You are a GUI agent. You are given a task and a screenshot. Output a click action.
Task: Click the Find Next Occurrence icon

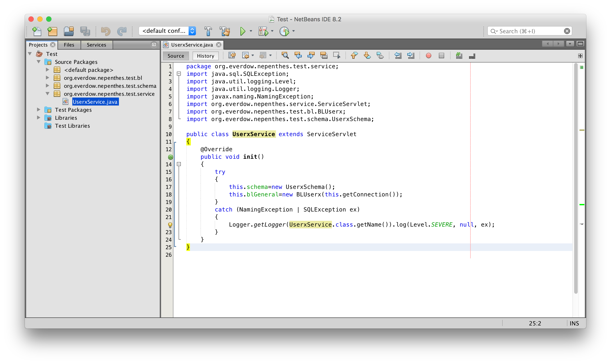click(311, 56)
